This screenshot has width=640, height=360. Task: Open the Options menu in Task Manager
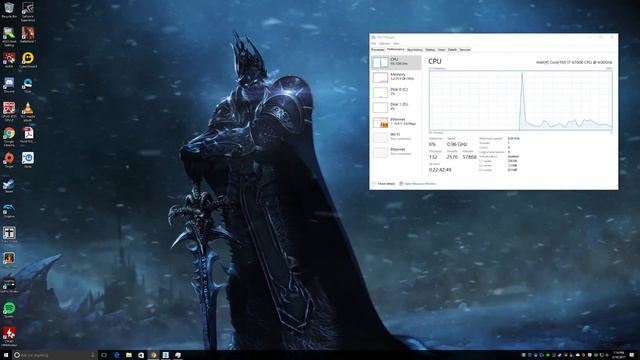(384, 43)
